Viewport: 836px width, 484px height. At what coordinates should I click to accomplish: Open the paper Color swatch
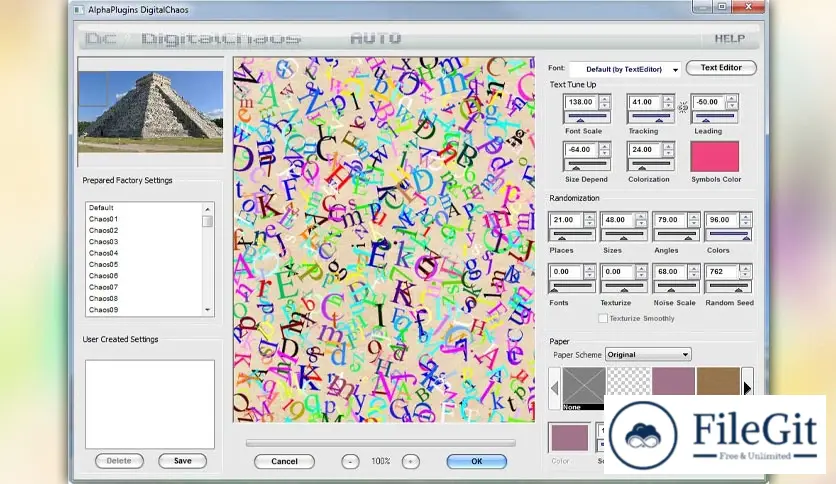point(569,438)
